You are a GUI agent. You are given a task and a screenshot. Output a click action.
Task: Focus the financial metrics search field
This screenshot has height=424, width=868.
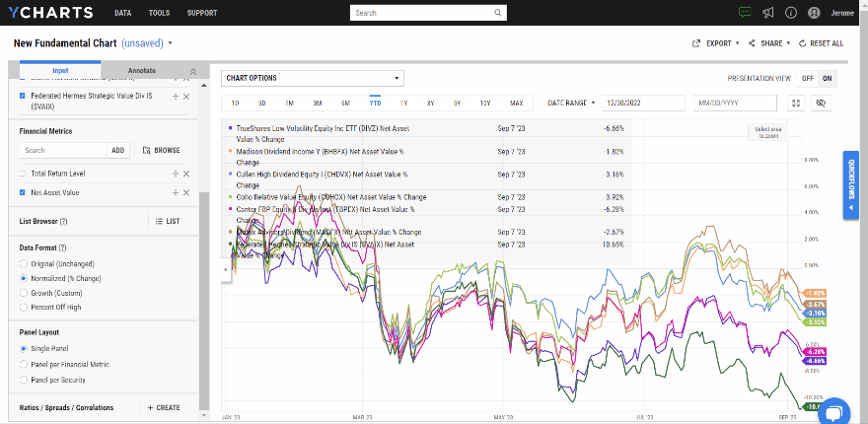click(63, 151)
